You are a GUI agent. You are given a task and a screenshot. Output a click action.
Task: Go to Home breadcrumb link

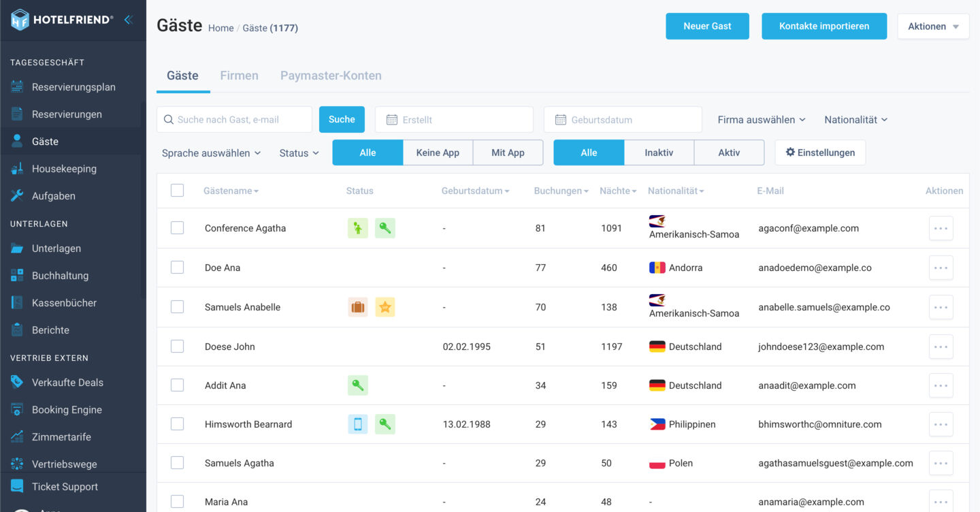pyautogui.click(x=220, y=28)
